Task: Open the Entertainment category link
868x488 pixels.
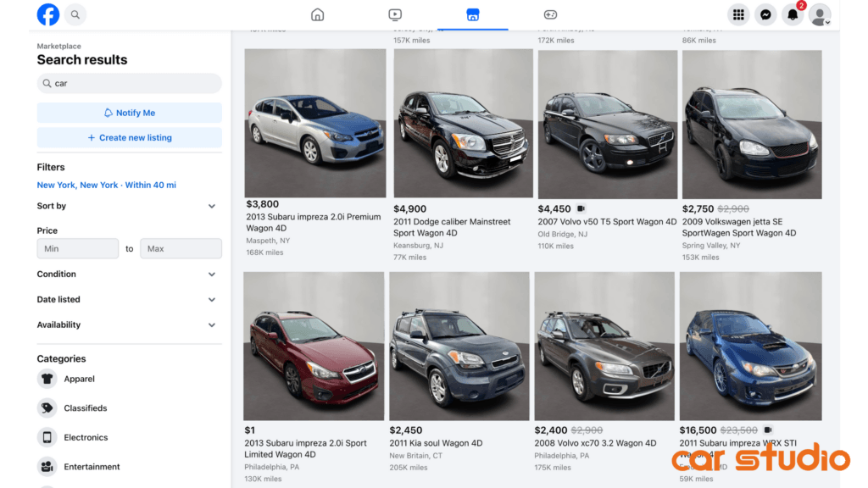Action: [x=92, y=467]
